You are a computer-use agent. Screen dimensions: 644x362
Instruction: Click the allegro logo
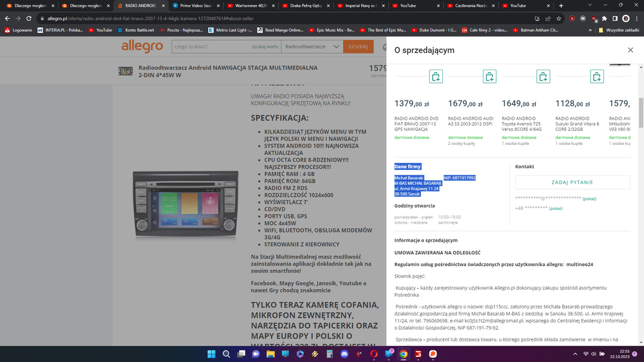pos(142,46)
